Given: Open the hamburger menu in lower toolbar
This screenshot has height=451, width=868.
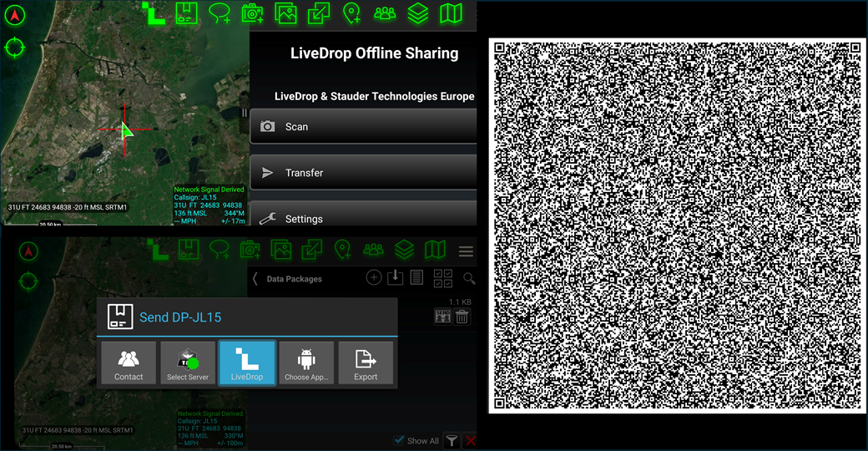Looking at the screenshot, I should point(466,251).
